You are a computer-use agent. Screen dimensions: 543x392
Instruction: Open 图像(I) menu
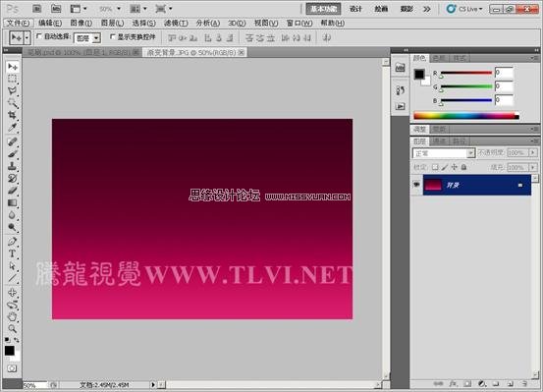(x=81, y=24)
